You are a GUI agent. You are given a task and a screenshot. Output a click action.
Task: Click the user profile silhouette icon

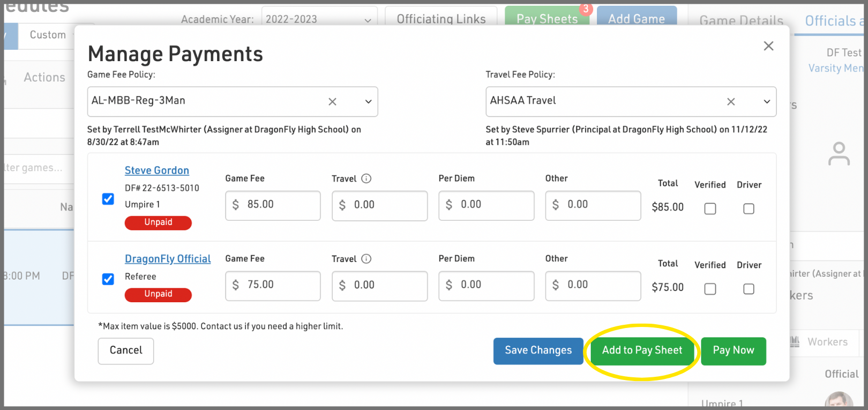(839, 154)
